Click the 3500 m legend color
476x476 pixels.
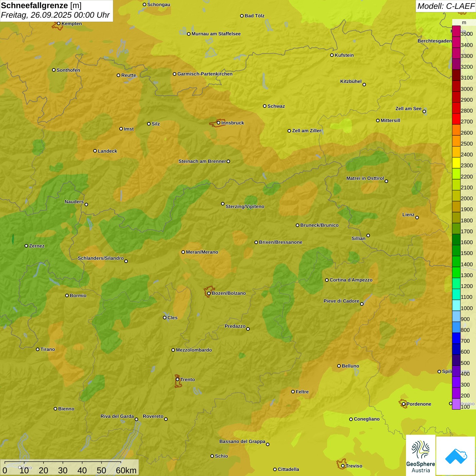click(456, 31)
